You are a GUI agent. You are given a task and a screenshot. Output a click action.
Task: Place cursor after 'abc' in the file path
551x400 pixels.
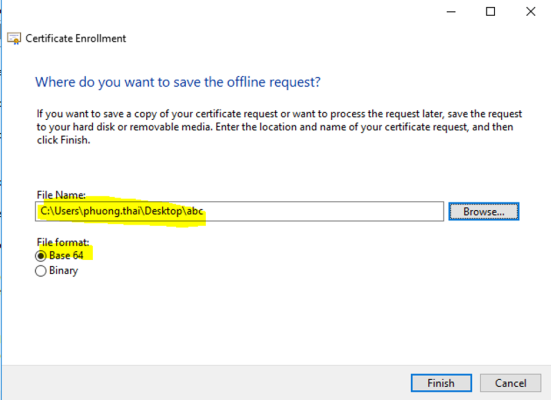coord(204,211)
